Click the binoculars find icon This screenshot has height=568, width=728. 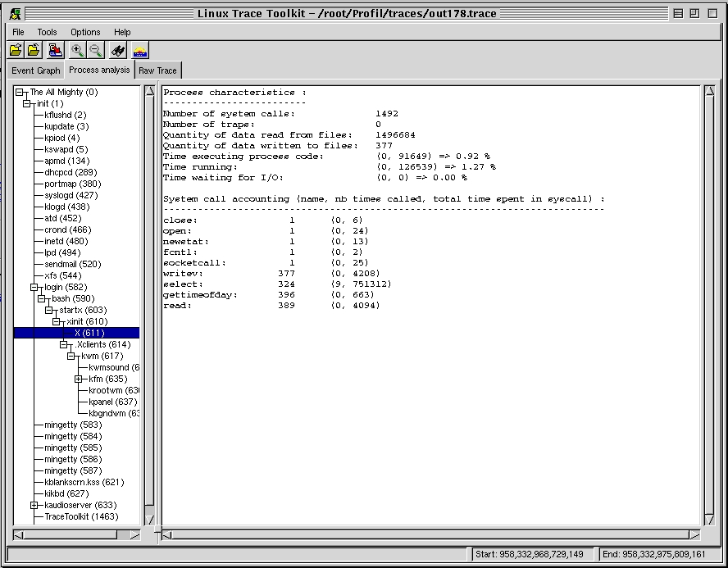pos(118,50)
